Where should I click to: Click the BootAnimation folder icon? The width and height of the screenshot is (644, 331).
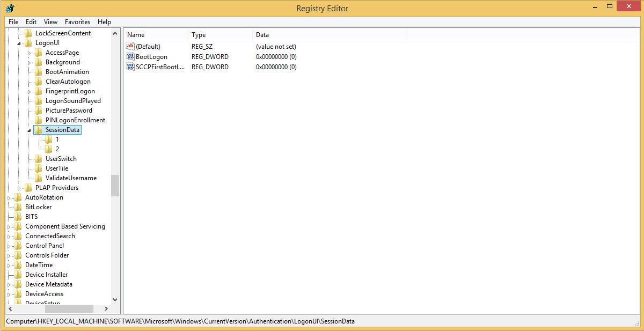[x=39, y=72]
